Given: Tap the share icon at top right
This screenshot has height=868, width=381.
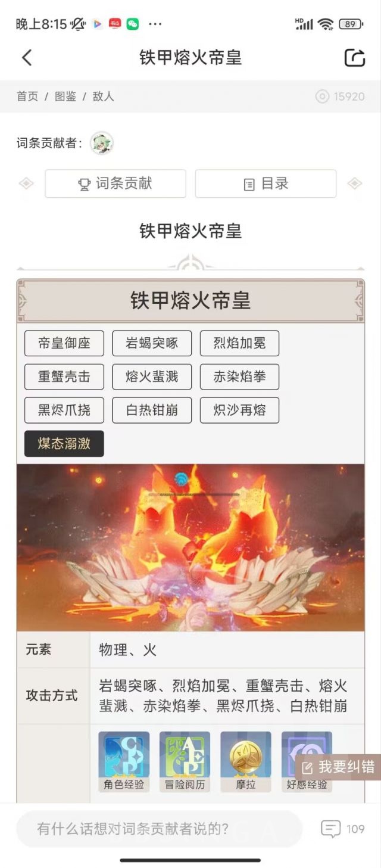Looking at the screenshot, I should [x=355, y=58].
